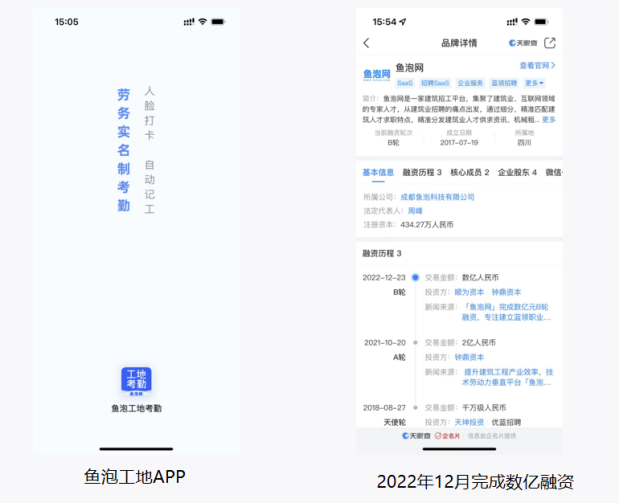This screenshot has width=619, height=504.
Task: Tap the location arrow beside 15:54
Action: point(402,22)
